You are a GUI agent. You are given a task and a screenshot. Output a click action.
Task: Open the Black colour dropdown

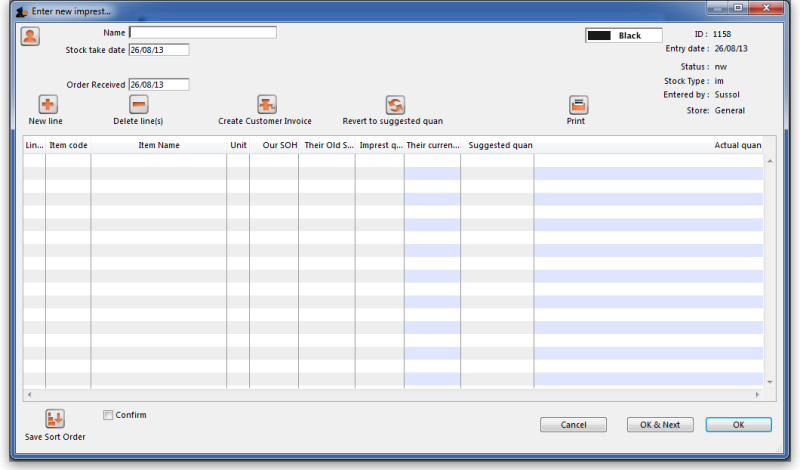(623, 35)
